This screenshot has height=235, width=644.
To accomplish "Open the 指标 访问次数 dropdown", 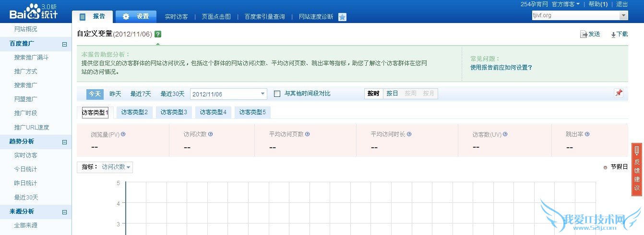I will 116,167.
